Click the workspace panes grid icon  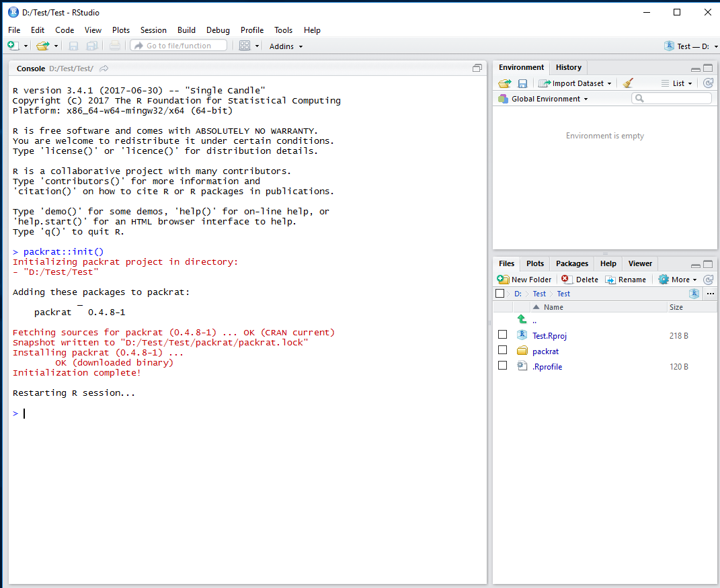click(x=245, y=46)
